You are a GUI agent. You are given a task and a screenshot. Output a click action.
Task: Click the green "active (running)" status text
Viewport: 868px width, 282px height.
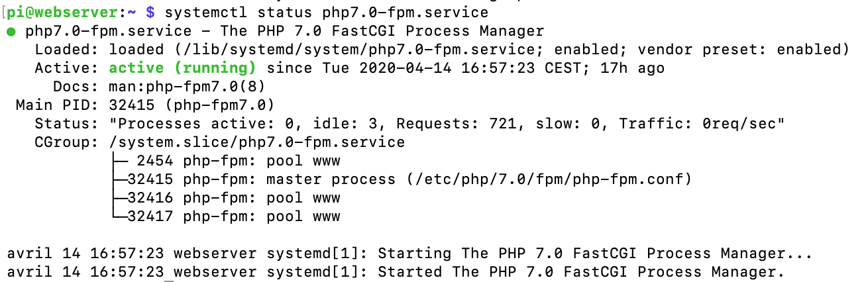(182, 68)
